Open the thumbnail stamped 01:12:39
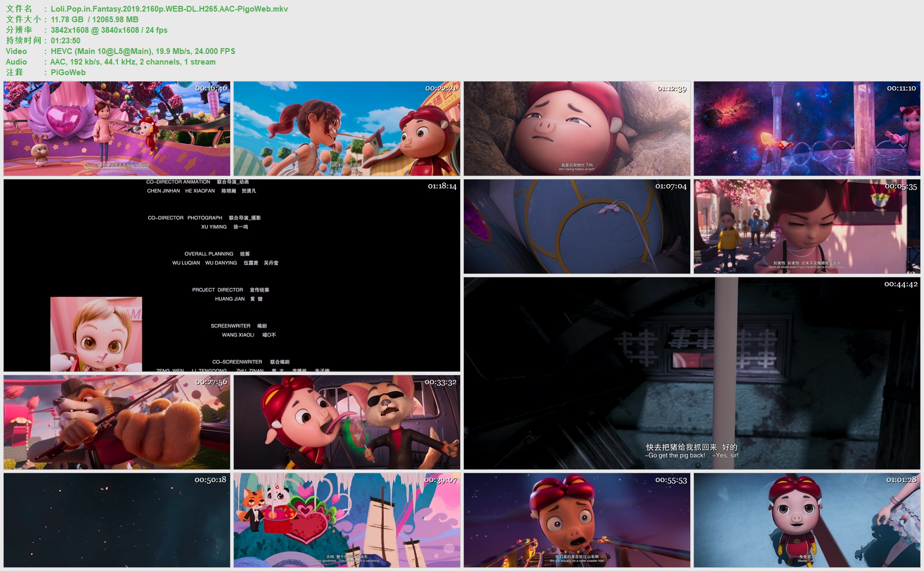The height and width of the screenshot is (571, 924). (577, 129)
